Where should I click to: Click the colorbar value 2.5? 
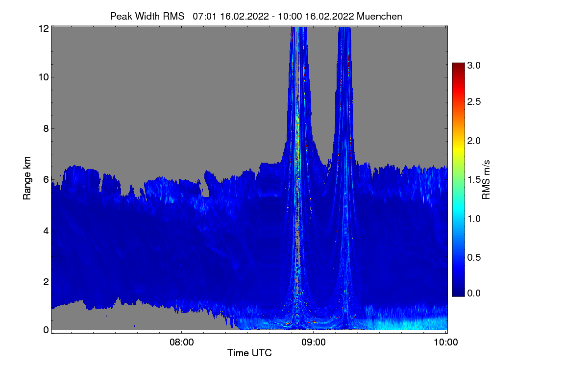pos(473,101)
